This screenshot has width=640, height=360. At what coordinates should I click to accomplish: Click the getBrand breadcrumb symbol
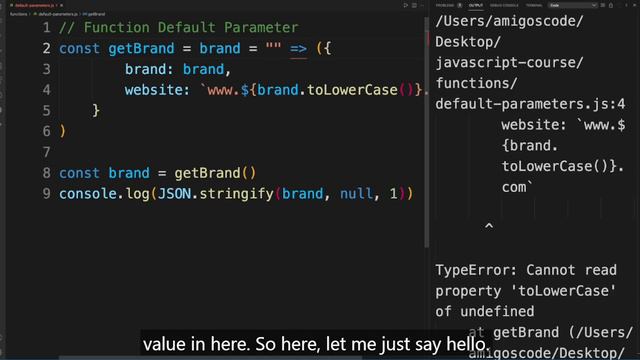95,14
